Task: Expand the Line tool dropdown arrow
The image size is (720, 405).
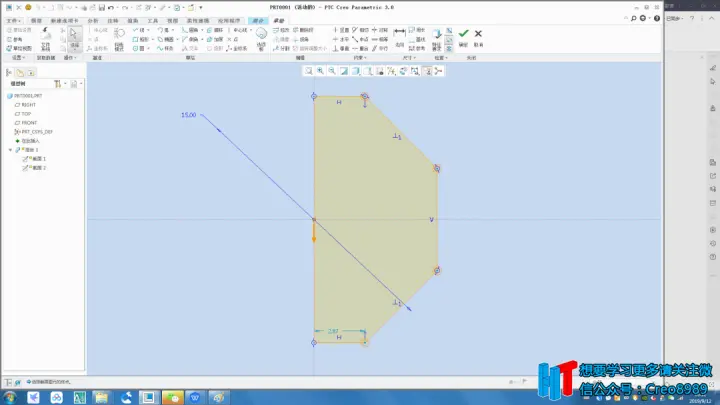Action: [148, 30]
